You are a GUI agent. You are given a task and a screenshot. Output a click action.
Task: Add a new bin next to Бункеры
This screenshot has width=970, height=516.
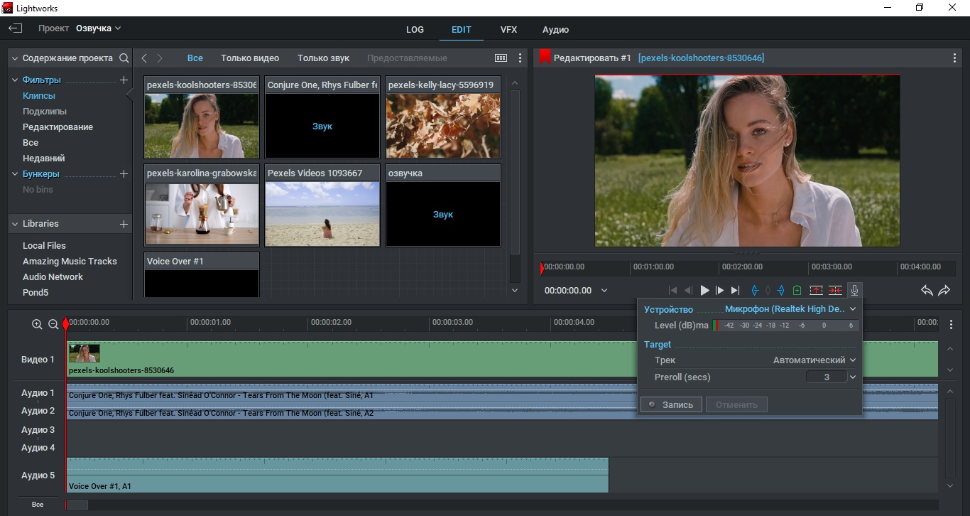[x=124, y=174]
